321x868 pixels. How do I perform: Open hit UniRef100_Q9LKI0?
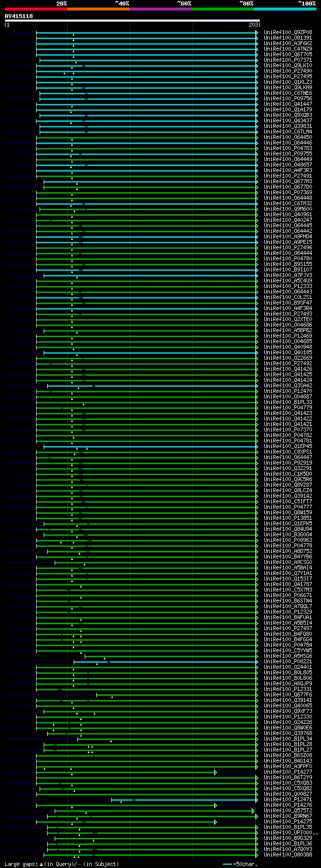point(288,65)
